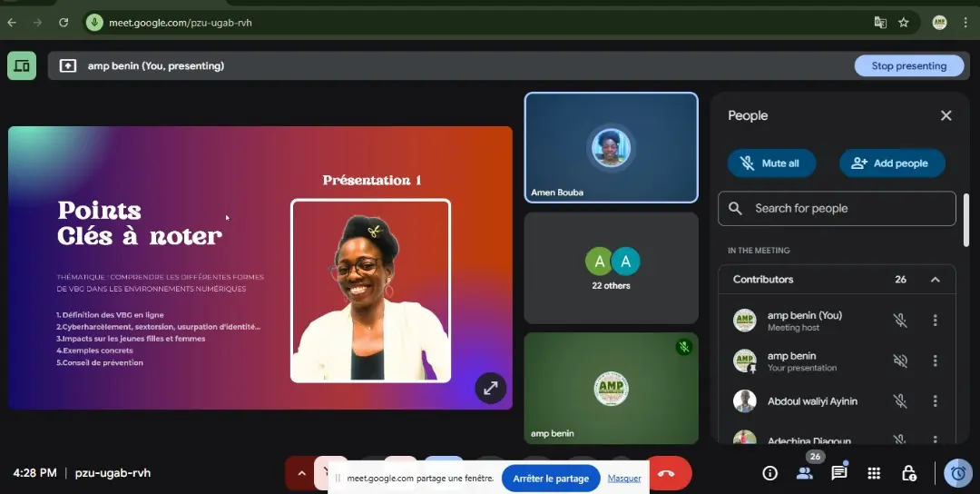The width and height of the screenshot is (980, 494).
Task: Open the chat messages panel
Action: tap(839, 473)
